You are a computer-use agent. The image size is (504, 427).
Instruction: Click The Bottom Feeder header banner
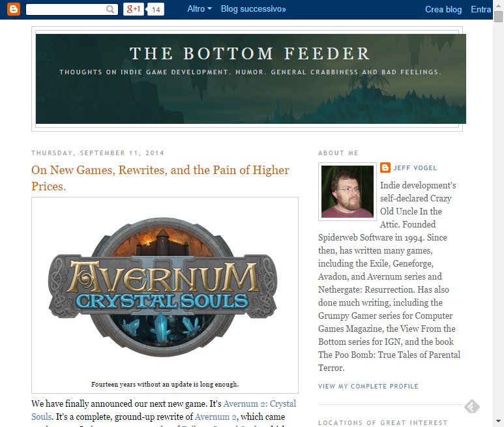(251, 79)
